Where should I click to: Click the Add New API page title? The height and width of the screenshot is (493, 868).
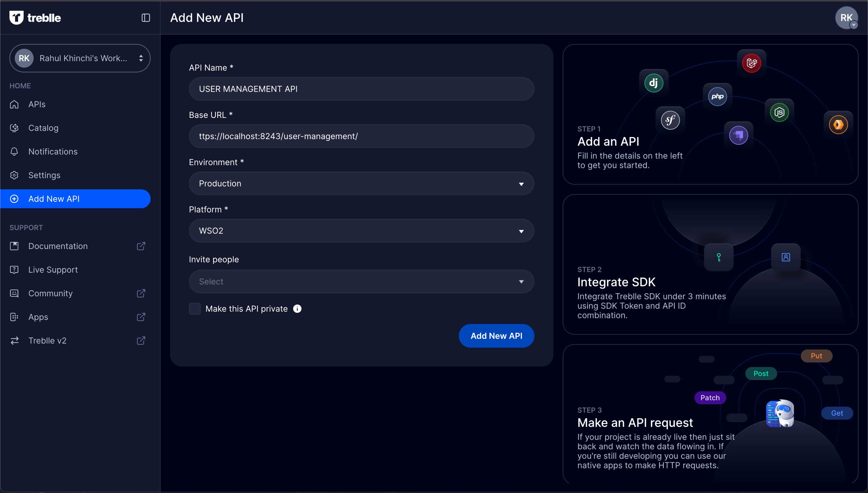point(207,18)
